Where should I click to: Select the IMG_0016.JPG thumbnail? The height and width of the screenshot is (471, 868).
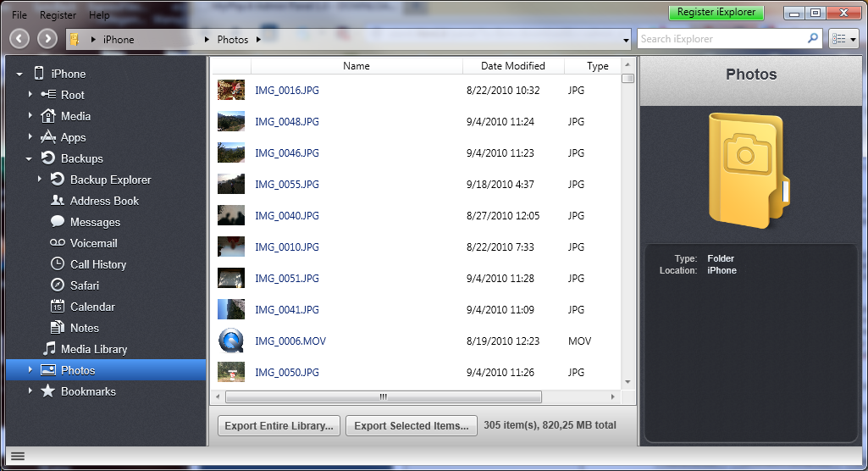[231, 90]
